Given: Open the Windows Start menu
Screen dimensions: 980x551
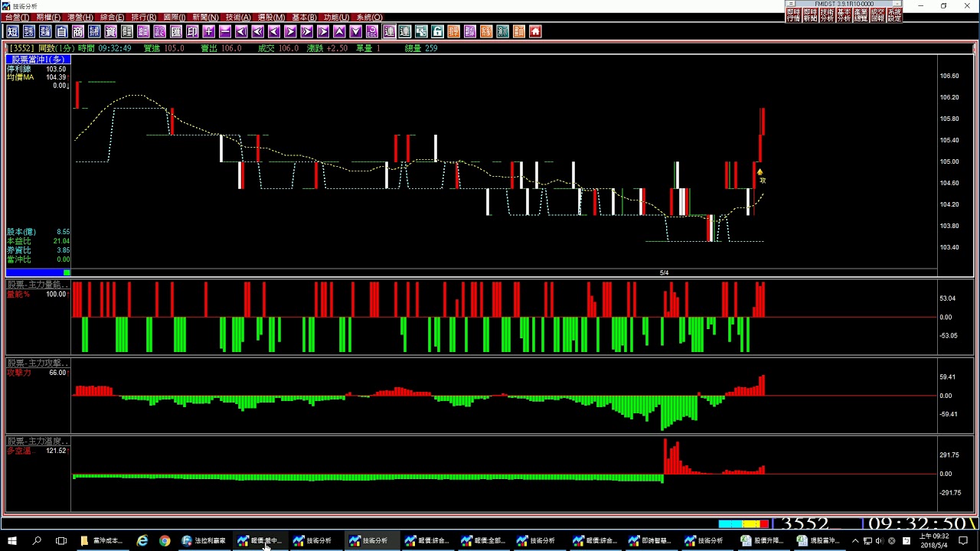Looking at the screenshot, I should click(11, 540).
